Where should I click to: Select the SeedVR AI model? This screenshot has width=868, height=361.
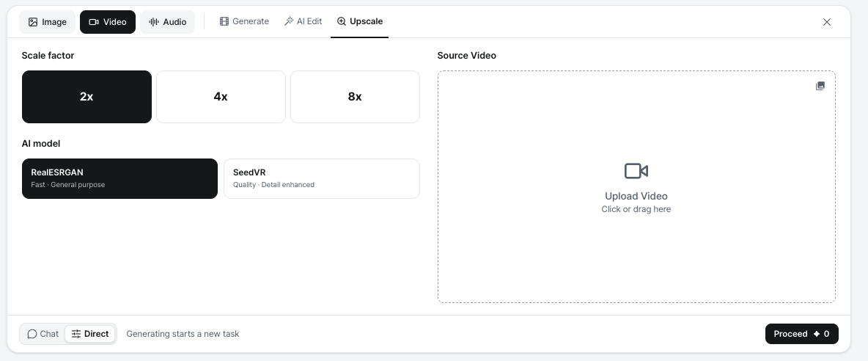322,178
